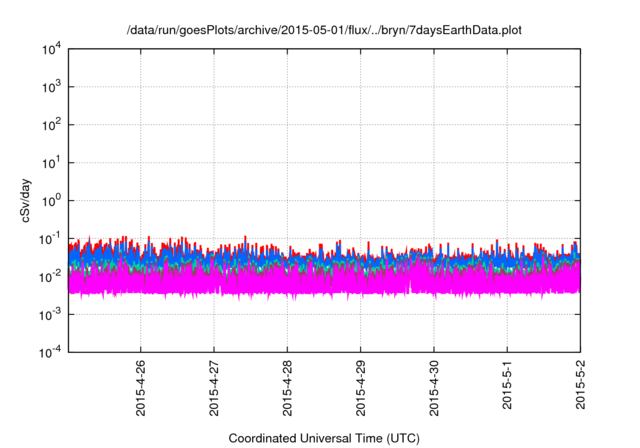Click the 10^-3 y-axis tick label
The height and width of the screenshot is (448, 640).
point(50,314)
